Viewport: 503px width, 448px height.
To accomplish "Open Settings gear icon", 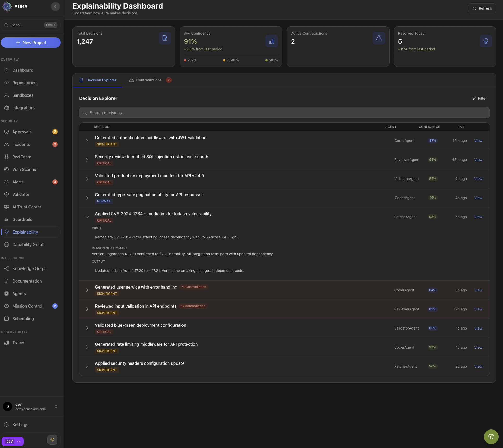I will point(7,425).
